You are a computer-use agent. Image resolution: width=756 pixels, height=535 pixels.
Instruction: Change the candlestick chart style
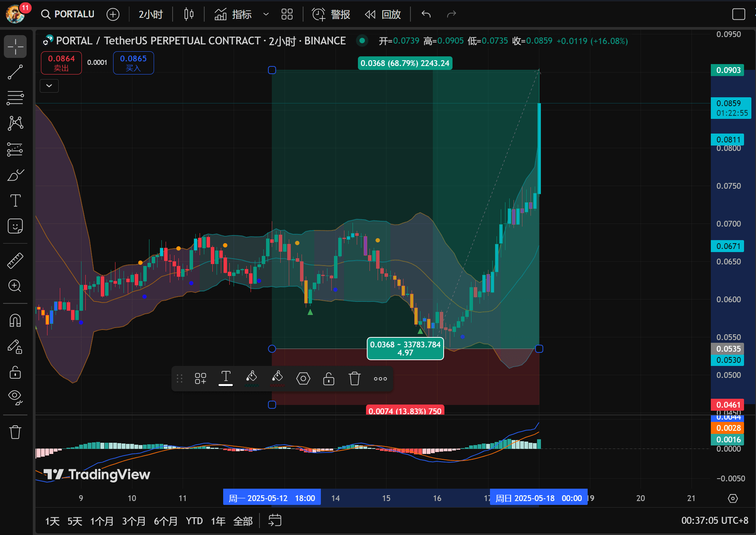click(189, 14)
